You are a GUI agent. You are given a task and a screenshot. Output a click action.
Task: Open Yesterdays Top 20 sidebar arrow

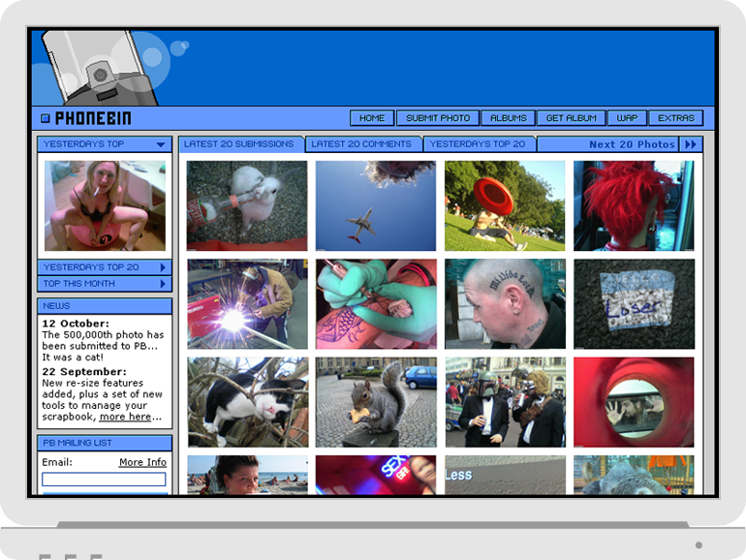tap(163, 267)
